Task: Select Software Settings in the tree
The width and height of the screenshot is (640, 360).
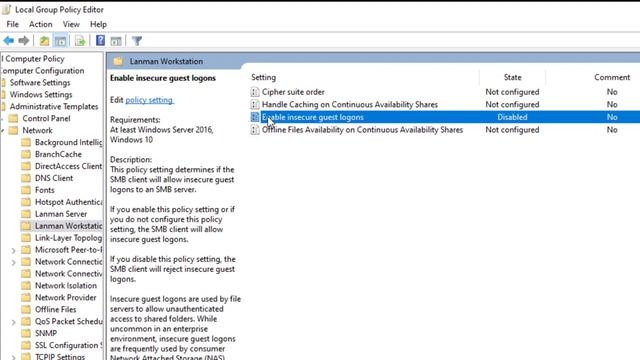Action: 40,82
